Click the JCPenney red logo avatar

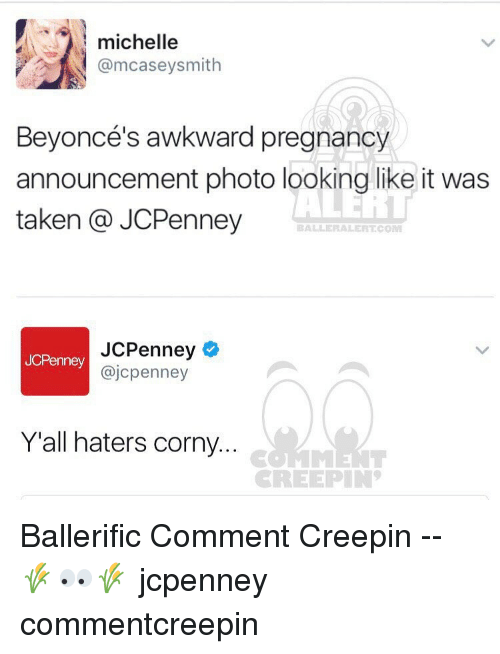pos(55,361)
